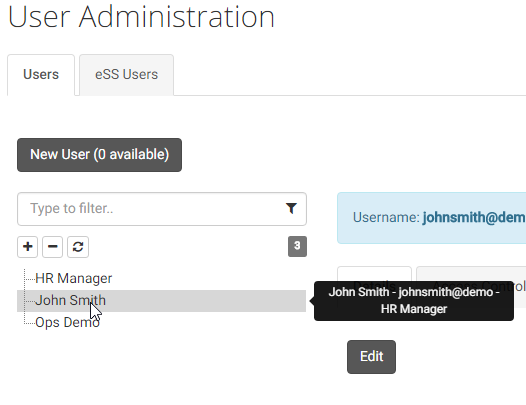This screenshot has height=405, width=526.
Task: Collapse all nodes with minus icon
Action: tap(52, 247)
